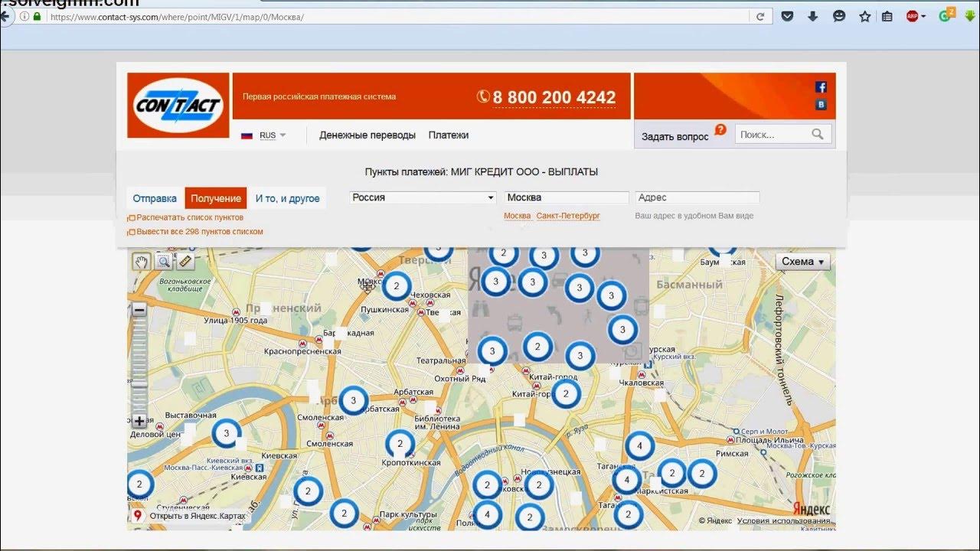
Task: Open Платежи menu
Action: point(449,135)
